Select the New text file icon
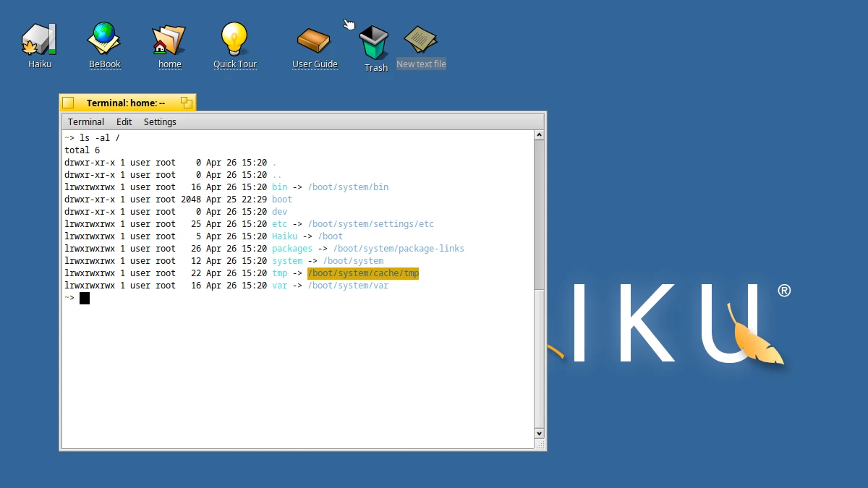The height and width of the screenshot is (488, 868). click(421, 40)
